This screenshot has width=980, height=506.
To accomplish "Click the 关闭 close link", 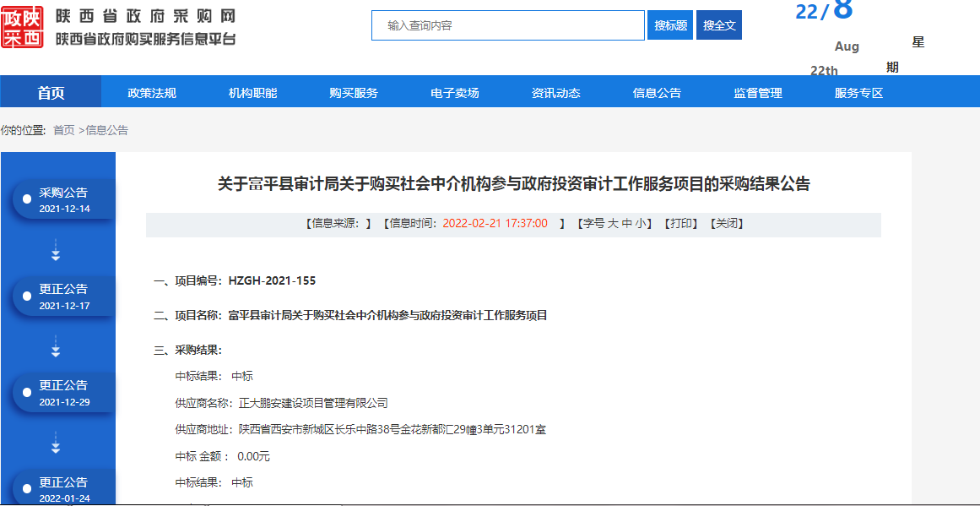I will click(x=728, y=224).
